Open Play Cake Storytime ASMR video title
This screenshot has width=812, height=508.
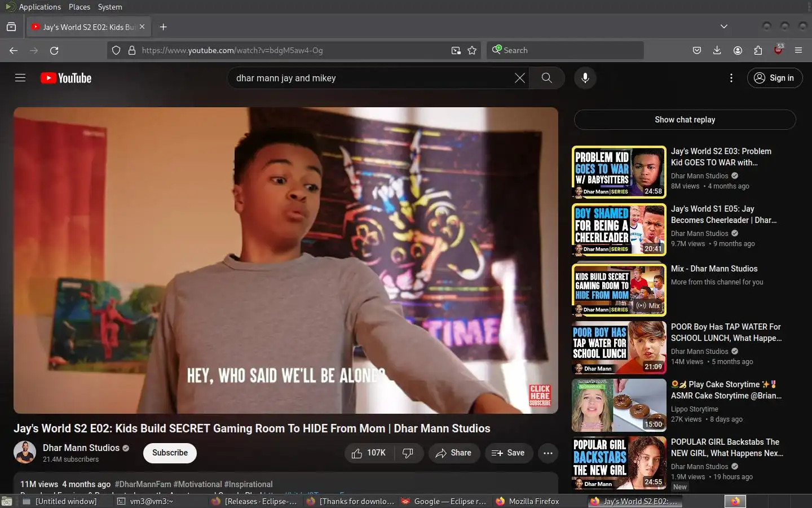(726, 390)
